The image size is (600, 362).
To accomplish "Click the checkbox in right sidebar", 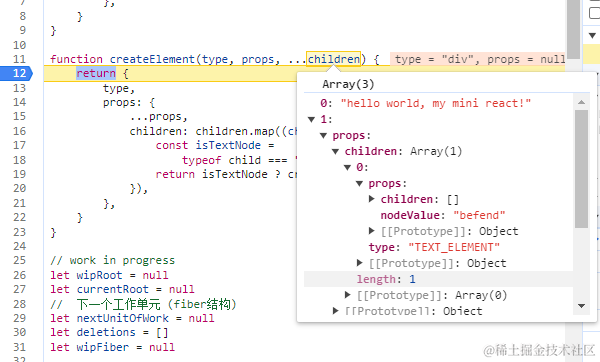I will point(594,13).
